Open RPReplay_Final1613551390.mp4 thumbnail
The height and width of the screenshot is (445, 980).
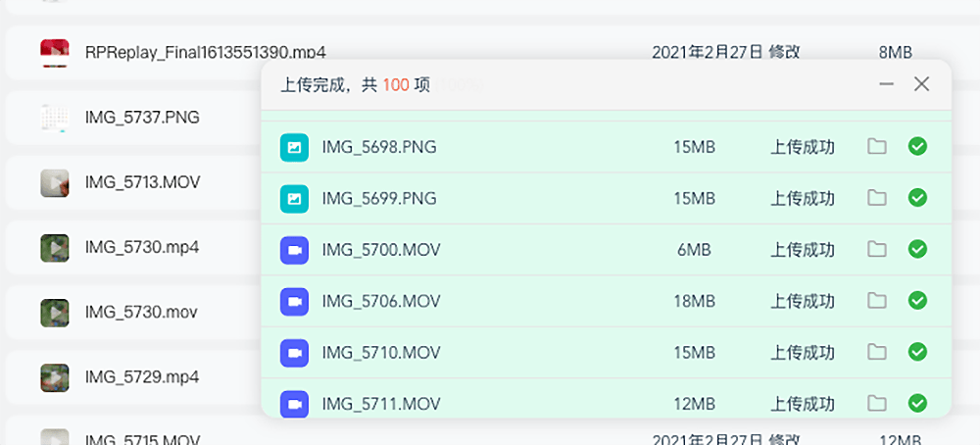tap(54, 53)
